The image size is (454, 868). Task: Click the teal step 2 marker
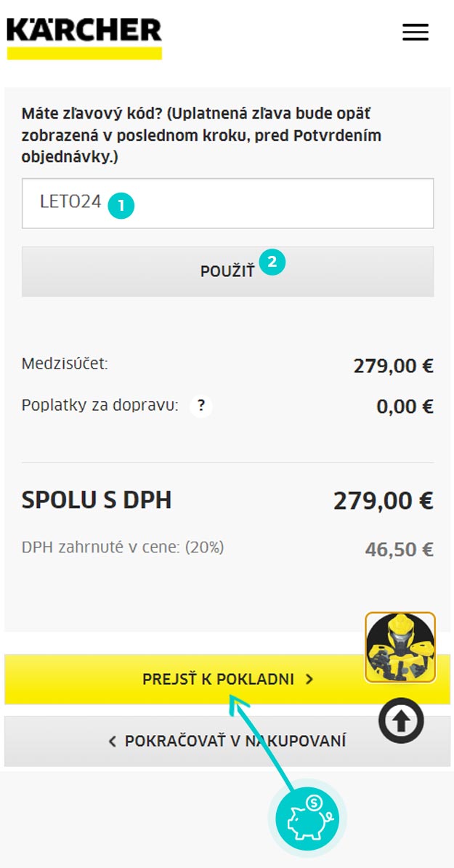pyautogui.click(x=272, y=262)
